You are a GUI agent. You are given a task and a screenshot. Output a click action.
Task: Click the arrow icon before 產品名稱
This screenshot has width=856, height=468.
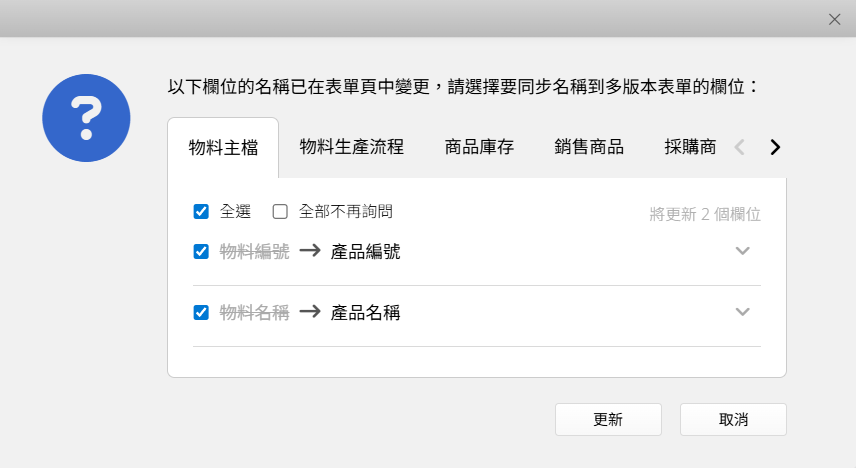(310, 312)
